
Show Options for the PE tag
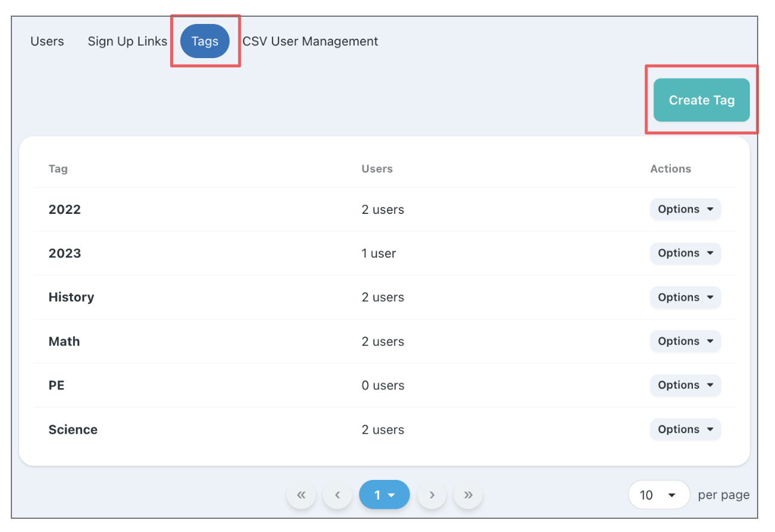tap(685, 385)
